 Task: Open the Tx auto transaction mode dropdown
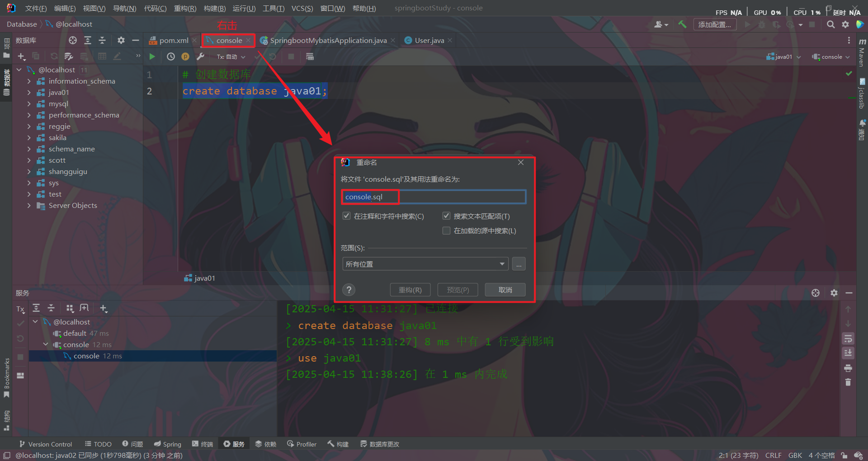[231, 57]
